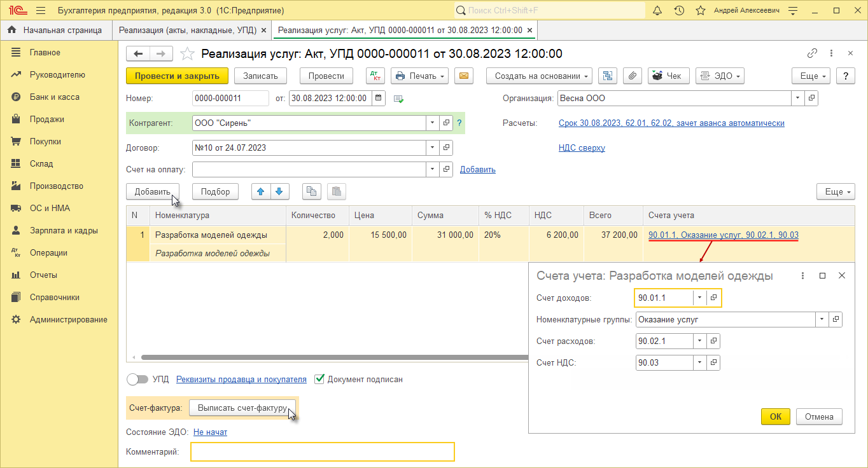868x468 pixels.
Task: Expand Контрагент dropdown arrow
Action: pyautogui.click(x=432, y=123)
